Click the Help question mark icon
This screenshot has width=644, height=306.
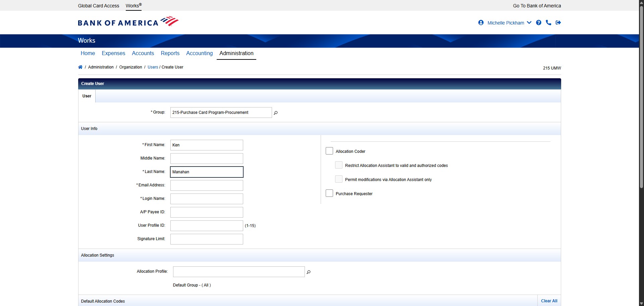pos(539,23)
